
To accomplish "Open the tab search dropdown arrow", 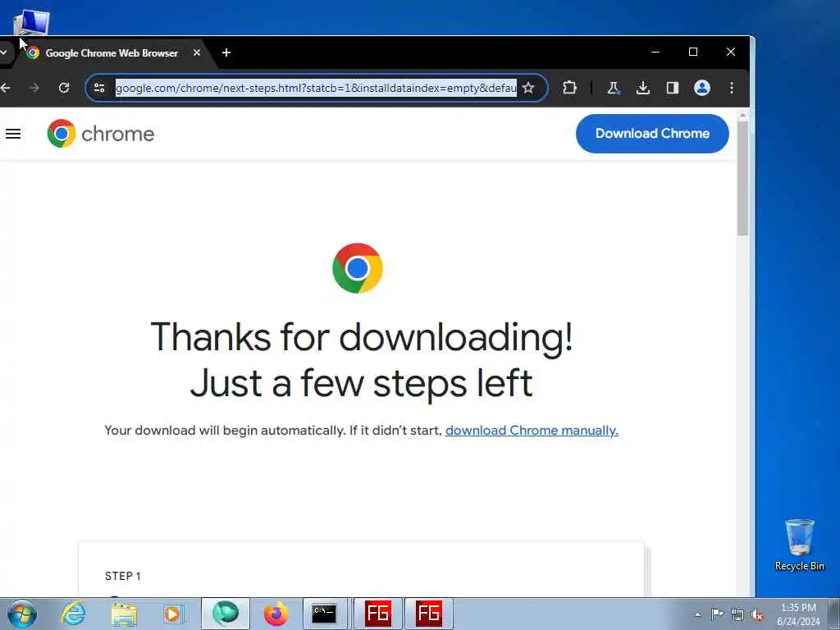I will tap(3, 52).
